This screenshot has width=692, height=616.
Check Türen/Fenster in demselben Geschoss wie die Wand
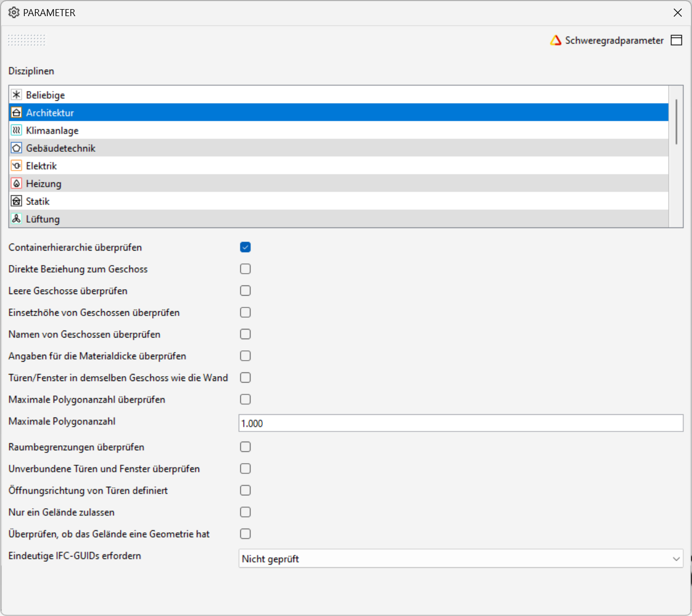[x=245, y=378]
